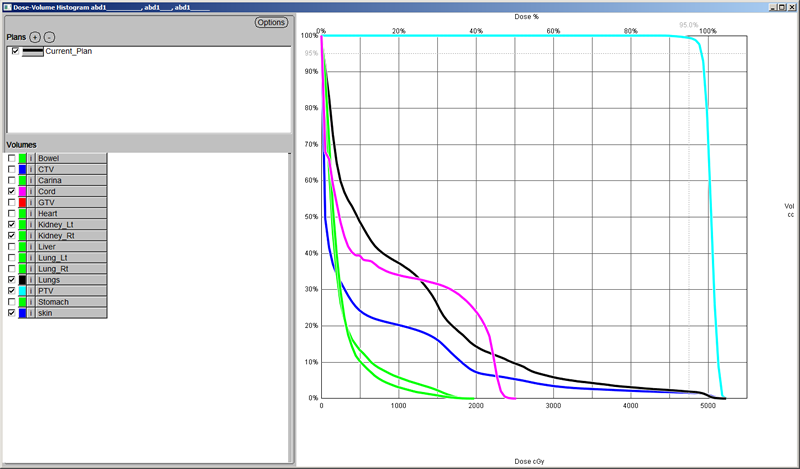Uncheck the Current_Plan checkbox

pyautogui.click(x=15, y=50)
